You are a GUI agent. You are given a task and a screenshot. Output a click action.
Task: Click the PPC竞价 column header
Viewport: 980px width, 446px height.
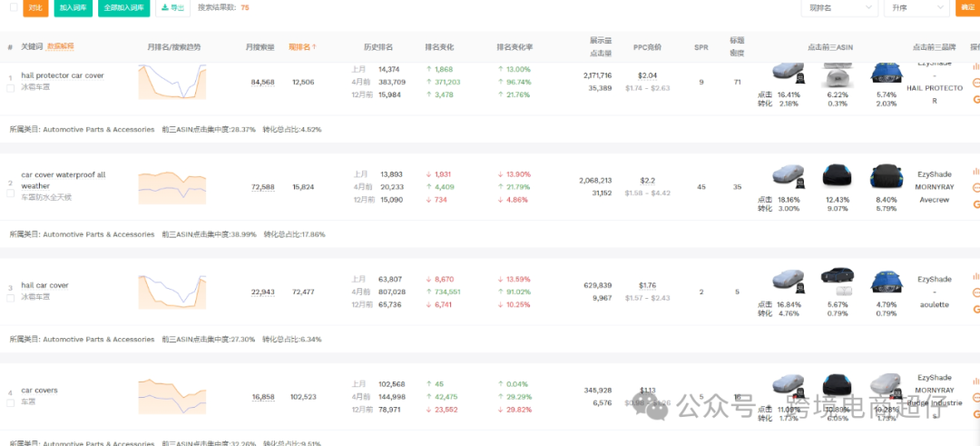pyautogui.click(x=647, y=47)
